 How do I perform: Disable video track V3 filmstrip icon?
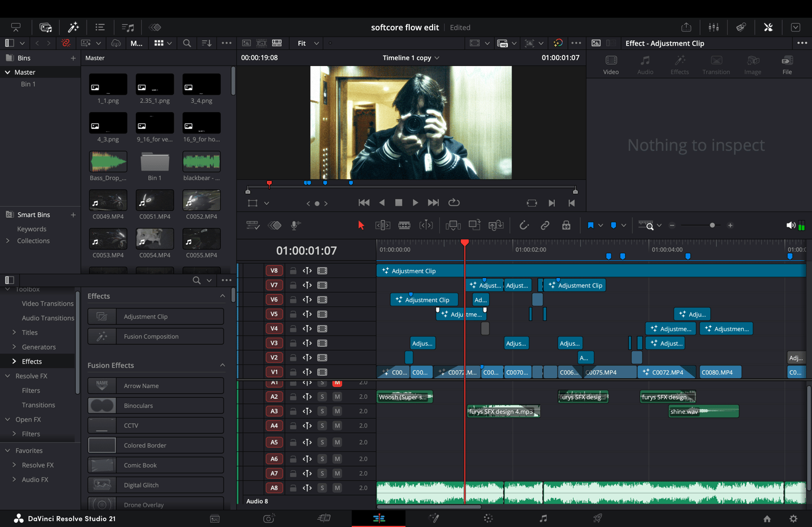coord(322,343)
